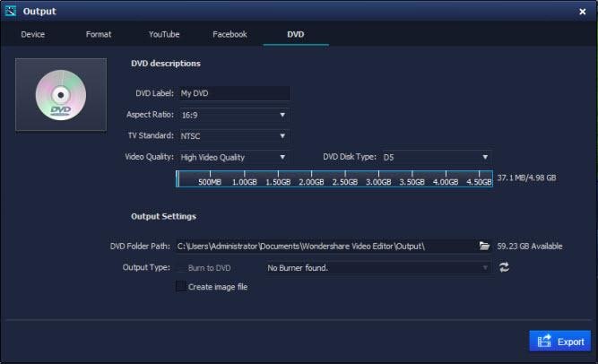Viewport: 598px width, 364px height.
Task: Toggle the Burn to DVD checkbox
Action: pos(181,267)
